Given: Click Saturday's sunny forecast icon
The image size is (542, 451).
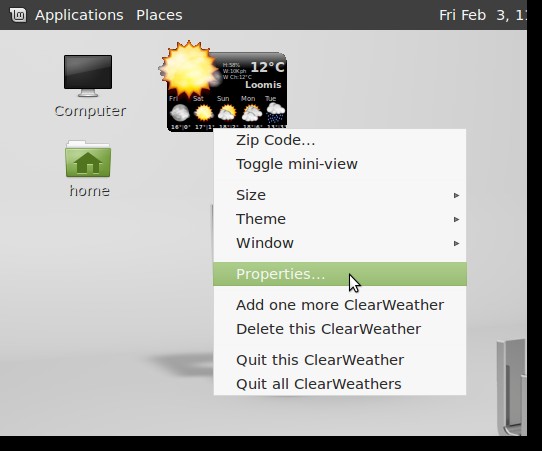Looking at the screenshot, I should tap(204, 113).
